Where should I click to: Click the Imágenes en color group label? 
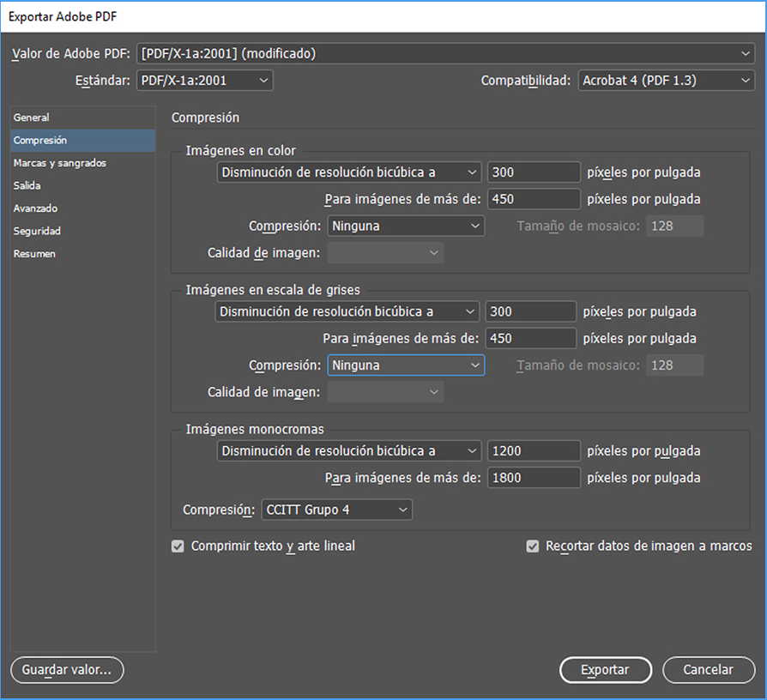click(x=241, y=151)
